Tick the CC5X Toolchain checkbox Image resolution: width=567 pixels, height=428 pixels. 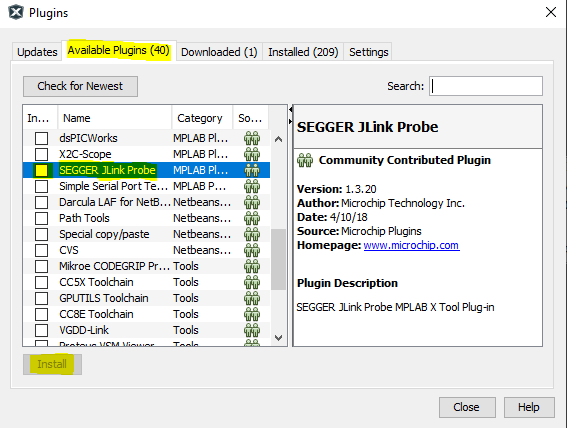(x=41, y=282)
